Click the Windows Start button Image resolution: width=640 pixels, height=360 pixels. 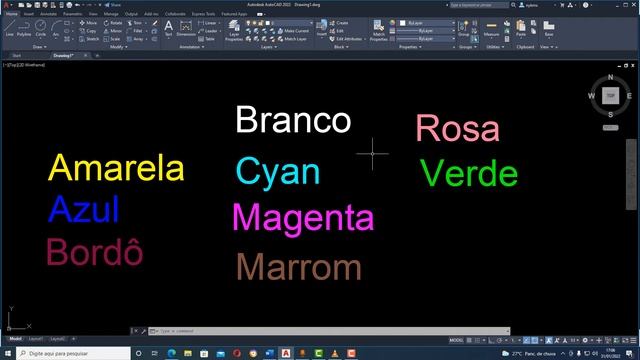tap(8, 353)
